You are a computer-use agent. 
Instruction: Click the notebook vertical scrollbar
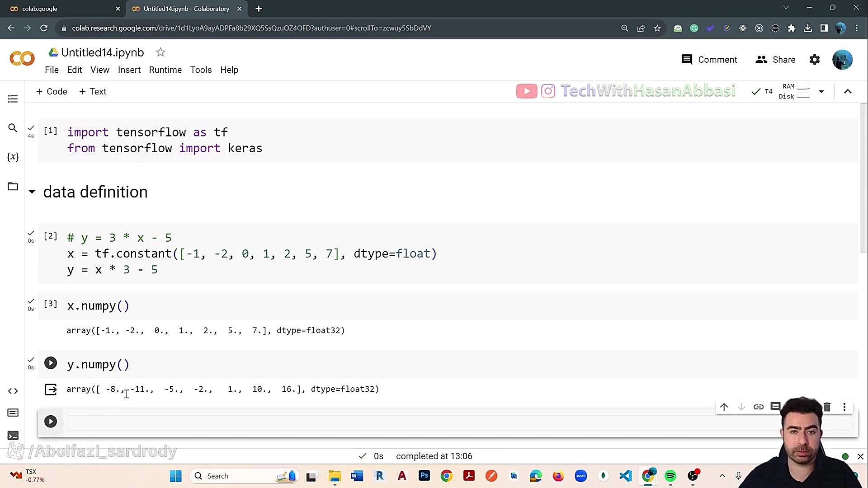pos(863,178)
